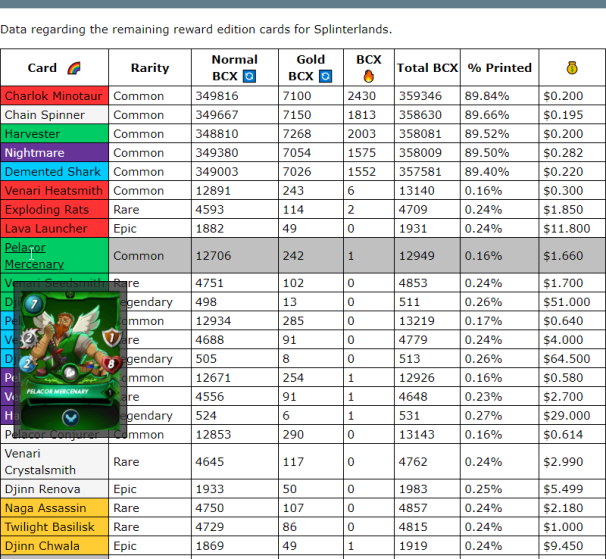
Task: Click the % Printed column header
Action: (499, 68)
